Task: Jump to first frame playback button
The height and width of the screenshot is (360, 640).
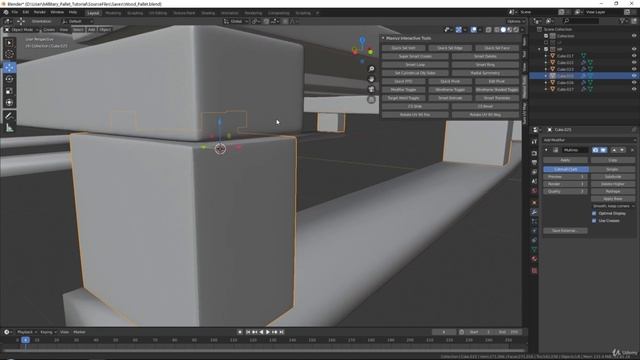Action: (247, 332)
